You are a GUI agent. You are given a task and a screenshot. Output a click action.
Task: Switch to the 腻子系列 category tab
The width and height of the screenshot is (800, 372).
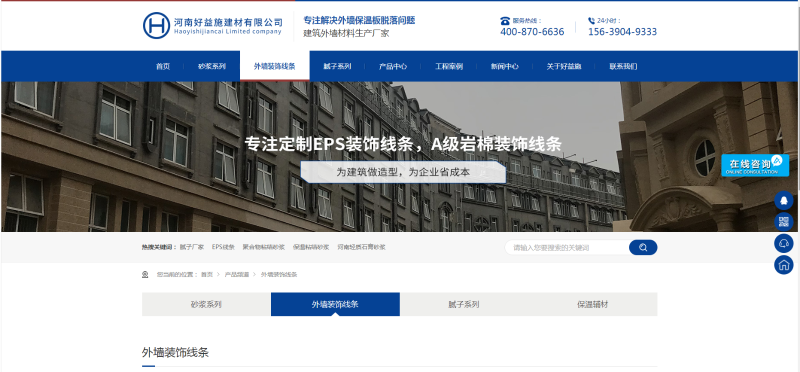[x=464, y=305]
